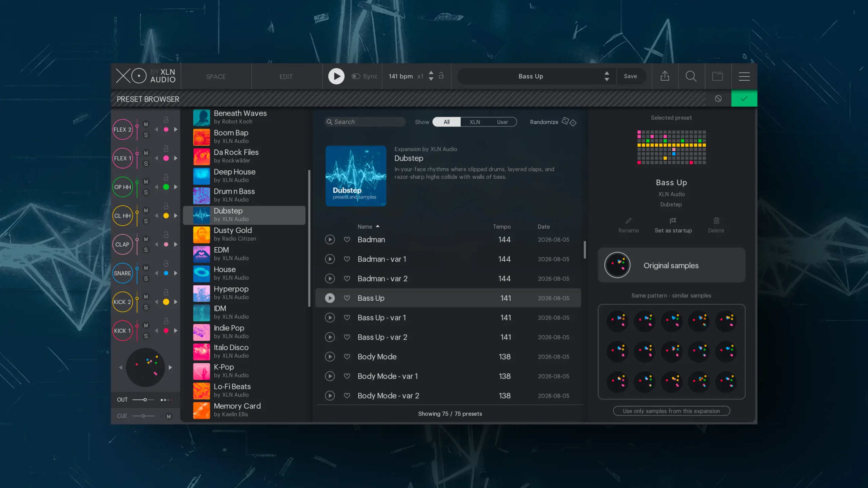Click Set as startup flag icon
The image size is (868, 488).
(673, 221)
